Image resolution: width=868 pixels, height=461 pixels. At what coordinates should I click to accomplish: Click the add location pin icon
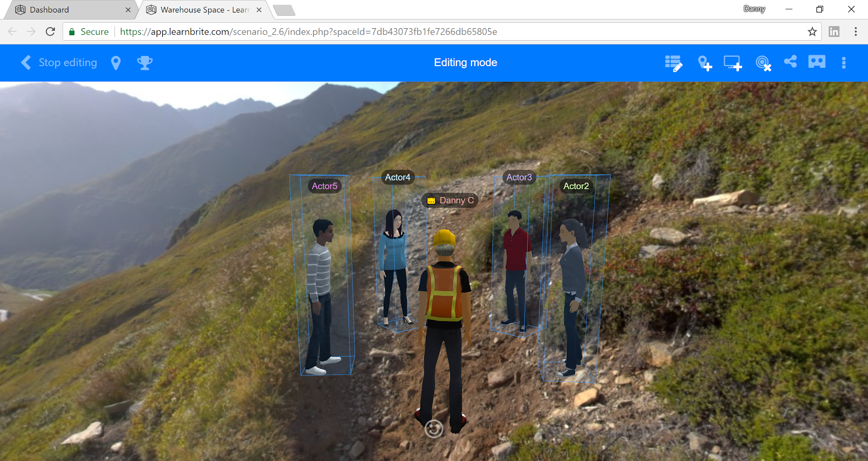point(705,63)
